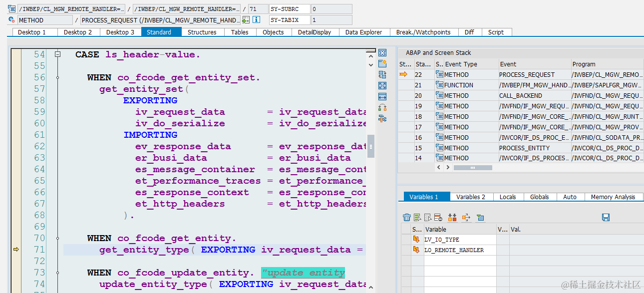Click the editor vertical scrollbar thumb
644x293 pixels.
coord(370,145)
